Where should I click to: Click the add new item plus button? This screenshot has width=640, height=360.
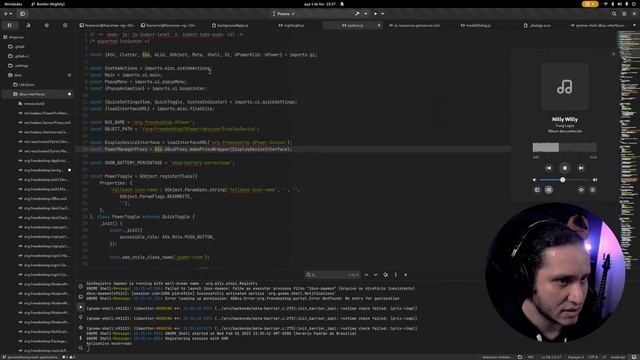(x=5, y=14)
